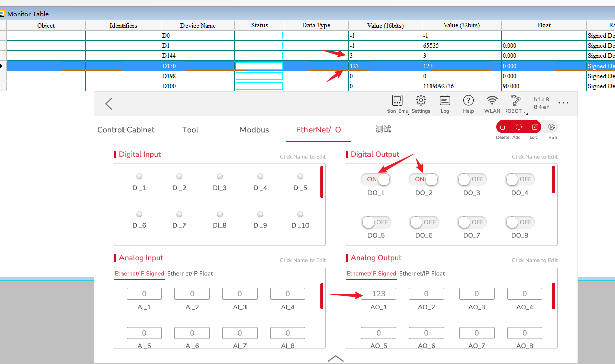Turn off the DO_1 digital output
This screenshot has height=364, width=615.
(x=375, y=179)
